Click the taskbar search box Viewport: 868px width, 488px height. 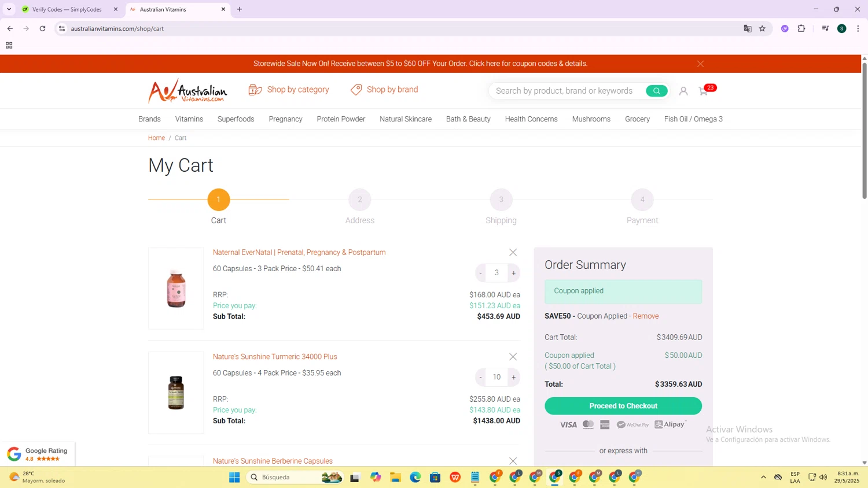tap(295, 477)
